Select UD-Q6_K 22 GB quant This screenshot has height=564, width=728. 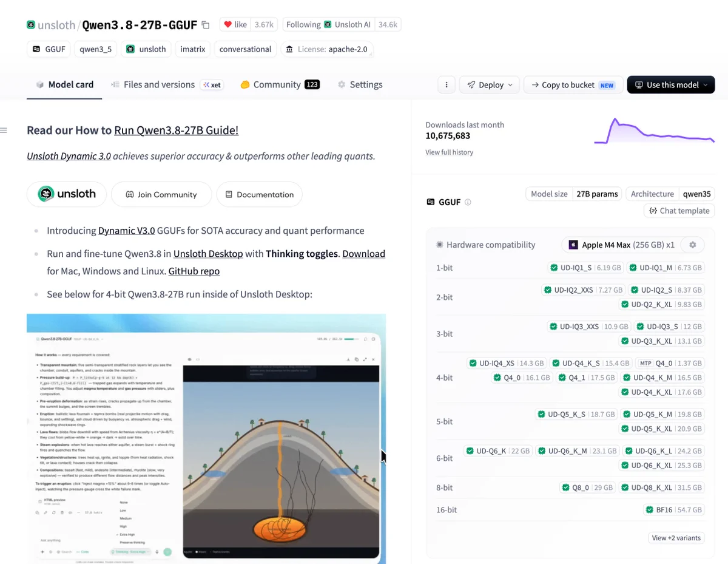click(x=498, y=450)
